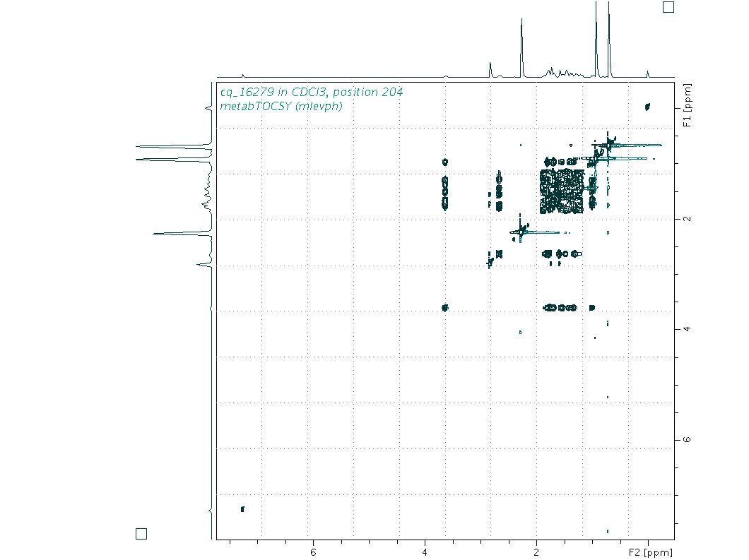Click the 'metabTOCSY (mlevph)' label

click(281, 106)
